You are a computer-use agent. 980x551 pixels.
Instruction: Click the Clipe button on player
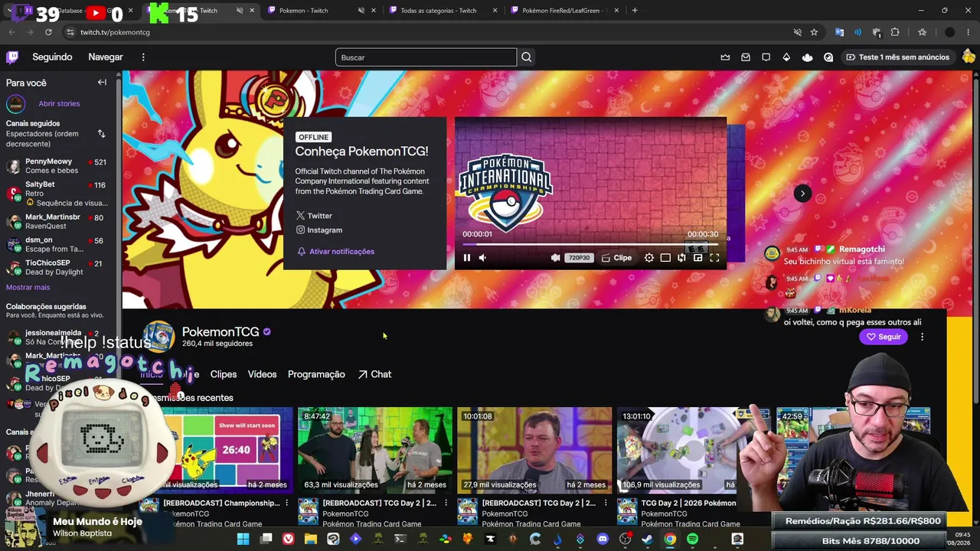point(616,258)
